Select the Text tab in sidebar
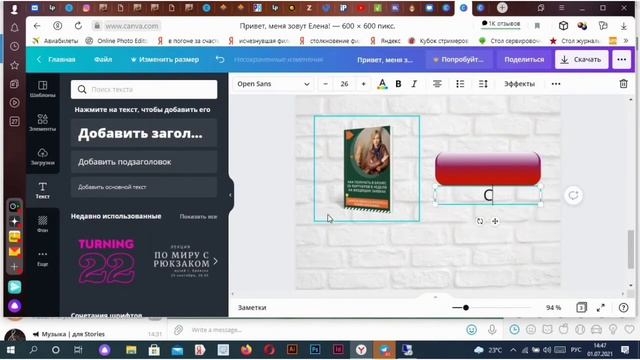640x360 pixels. coord(42,190)
